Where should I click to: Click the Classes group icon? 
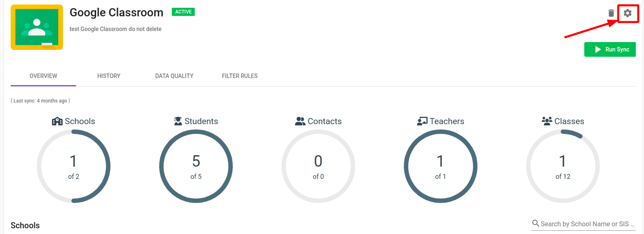547,121
